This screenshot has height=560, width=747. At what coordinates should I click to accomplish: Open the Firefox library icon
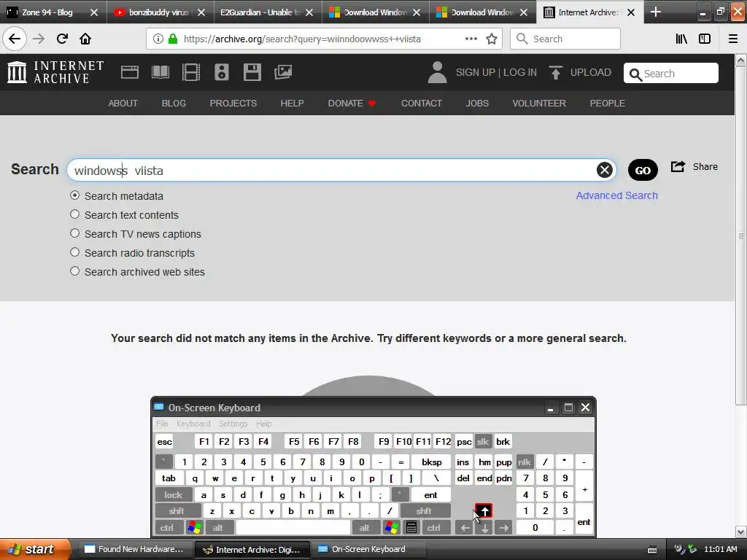click(x=681, y=39)
